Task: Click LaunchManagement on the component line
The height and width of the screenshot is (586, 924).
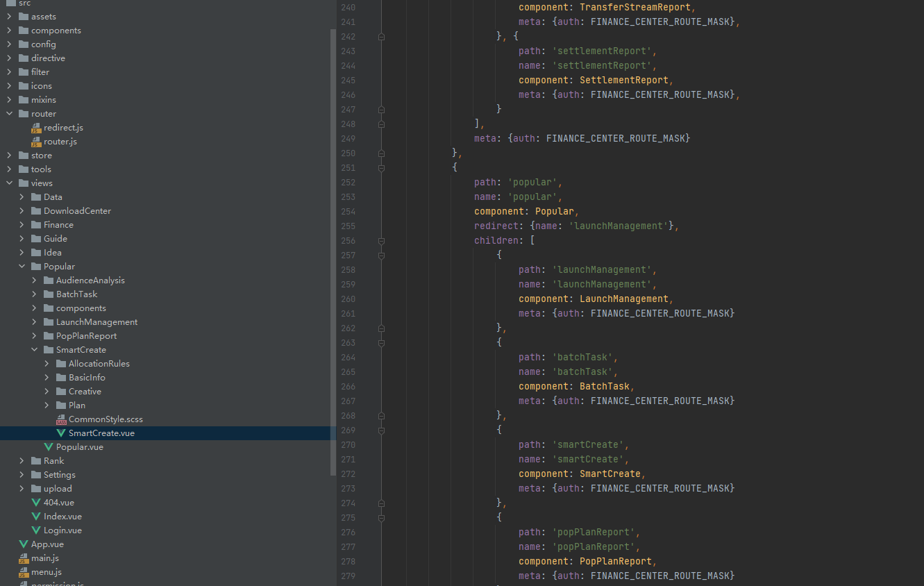Action: (x=624, y=299)
